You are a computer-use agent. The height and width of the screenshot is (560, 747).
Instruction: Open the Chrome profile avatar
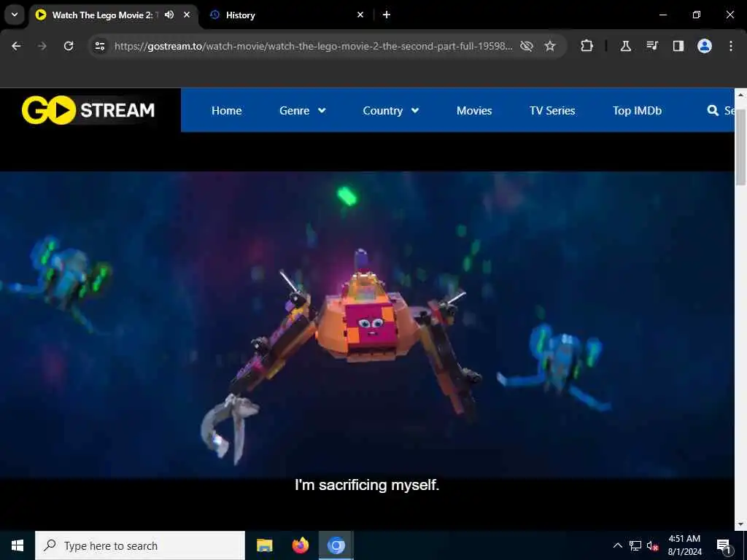click(705, 46)
